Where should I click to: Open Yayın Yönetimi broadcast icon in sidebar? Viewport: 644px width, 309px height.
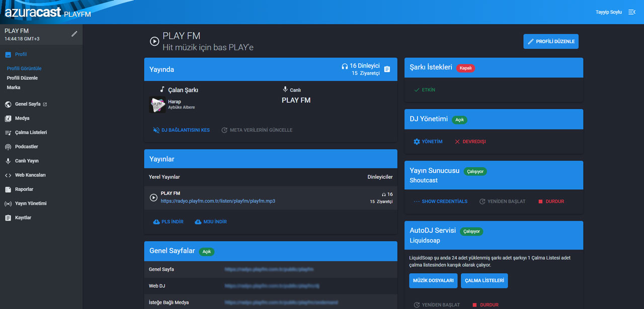pos(8,203)
